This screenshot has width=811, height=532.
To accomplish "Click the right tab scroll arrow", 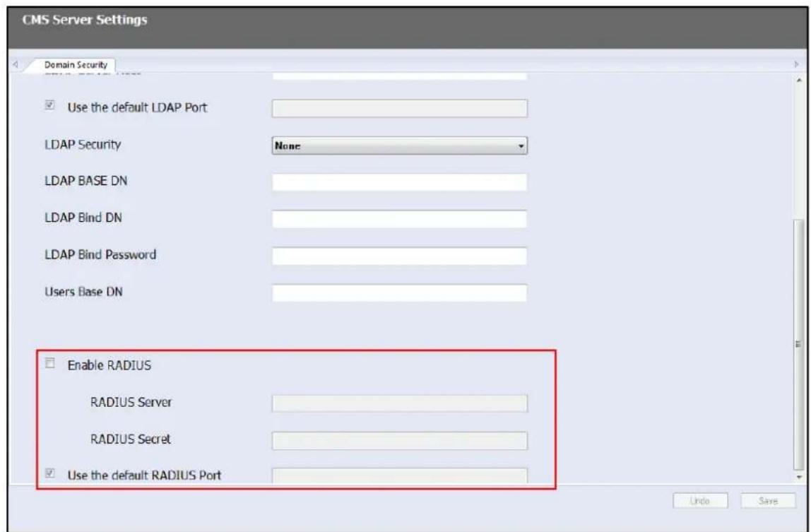I will 797,65.
